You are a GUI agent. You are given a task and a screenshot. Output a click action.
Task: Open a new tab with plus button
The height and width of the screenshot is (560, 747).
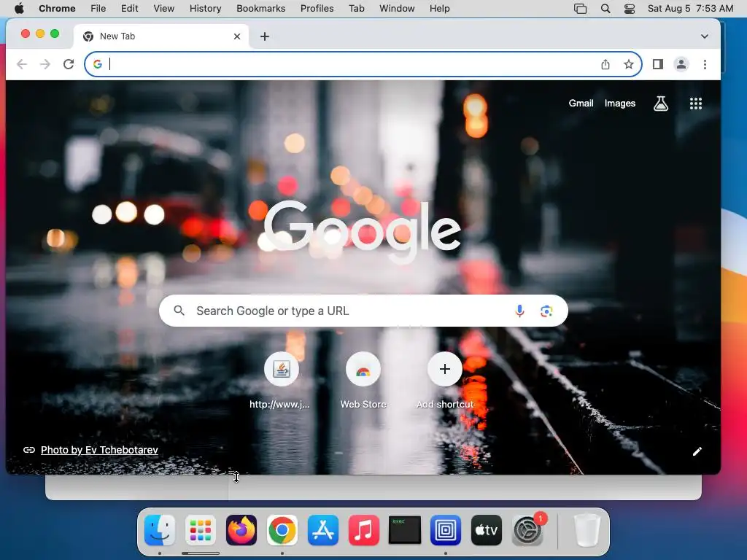tap(265, 36)
